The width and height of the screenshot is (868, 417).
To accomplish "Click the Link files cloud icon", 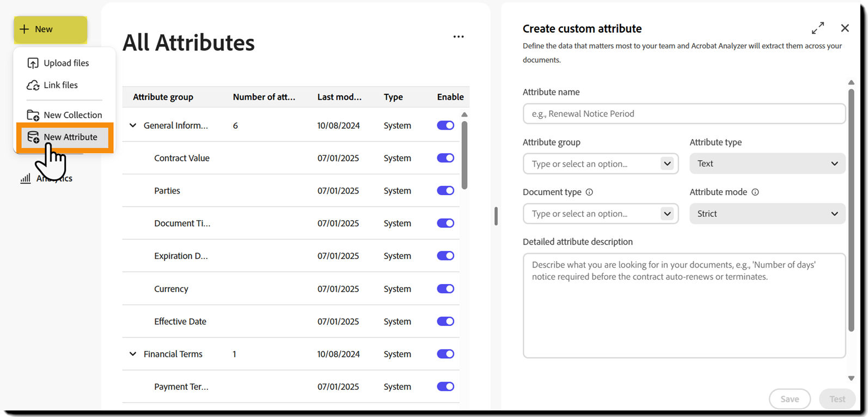I will click(x=33, y=86).
